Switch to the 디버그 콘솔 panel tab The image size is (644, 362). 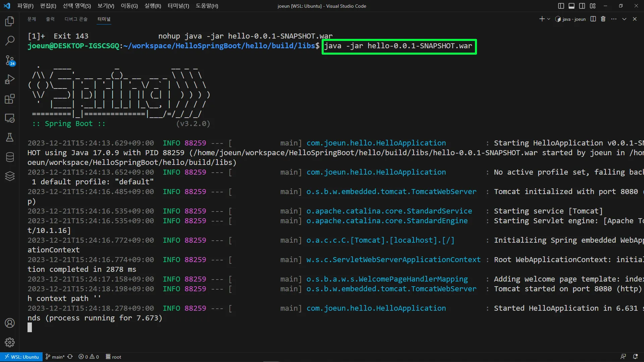point(76,19)
